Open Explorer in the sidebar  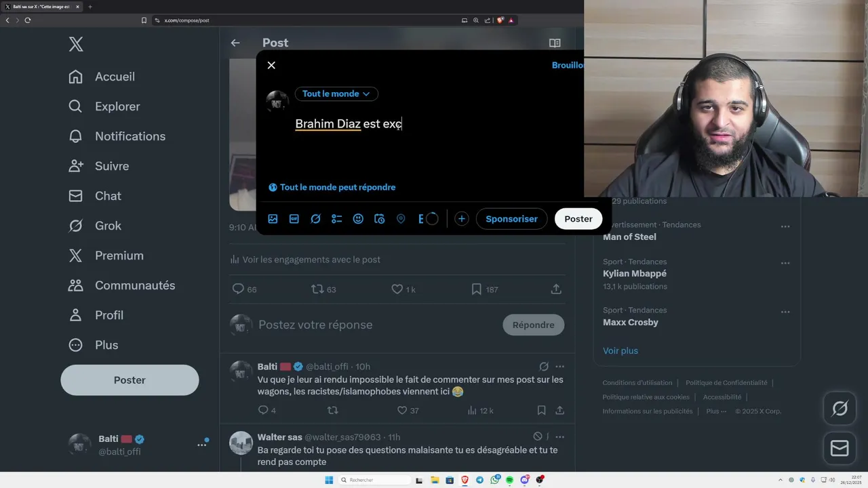[x=104, y=106]
